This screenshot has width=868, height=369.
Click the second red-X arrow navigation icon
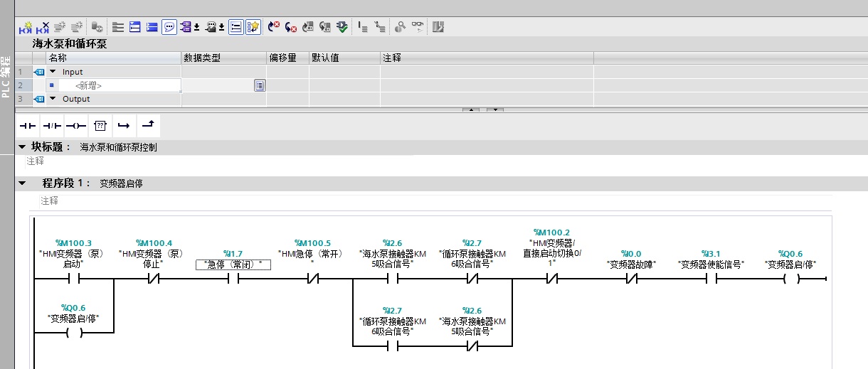click(x=291, y=27)
